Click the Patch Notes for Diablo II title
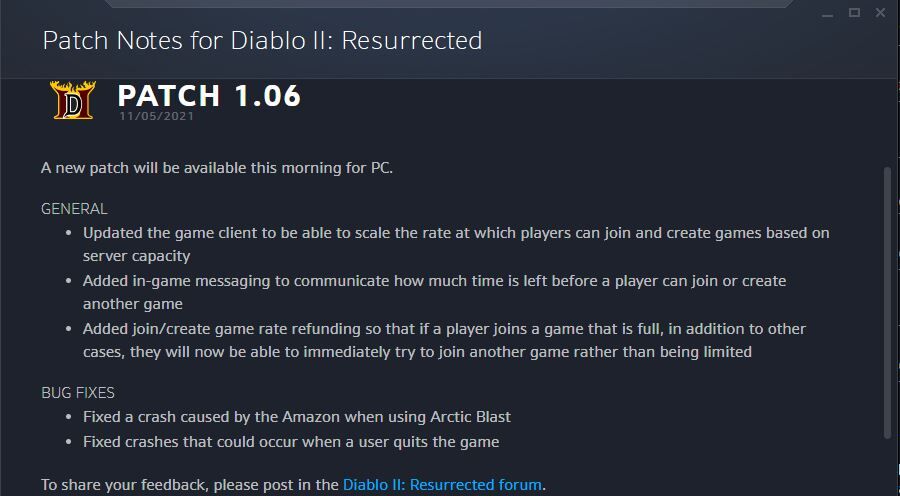This screenshot has width=900, height=496. coord(262,41)
